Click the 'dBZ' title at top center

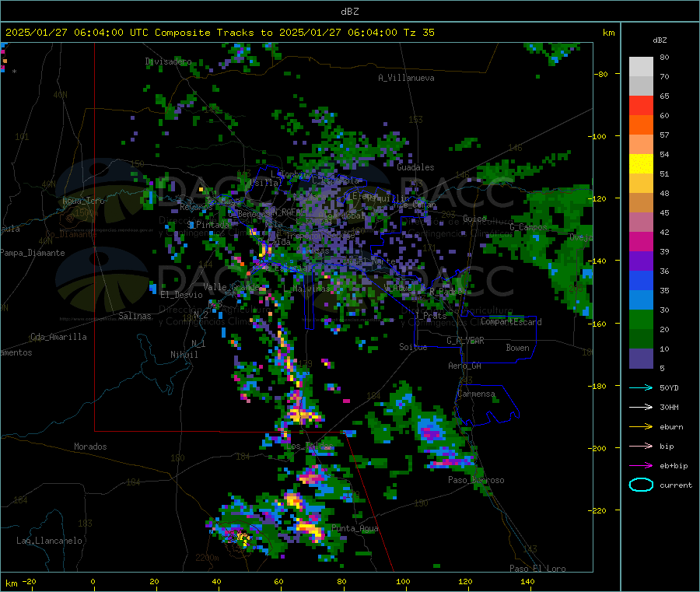click(349, 12)
